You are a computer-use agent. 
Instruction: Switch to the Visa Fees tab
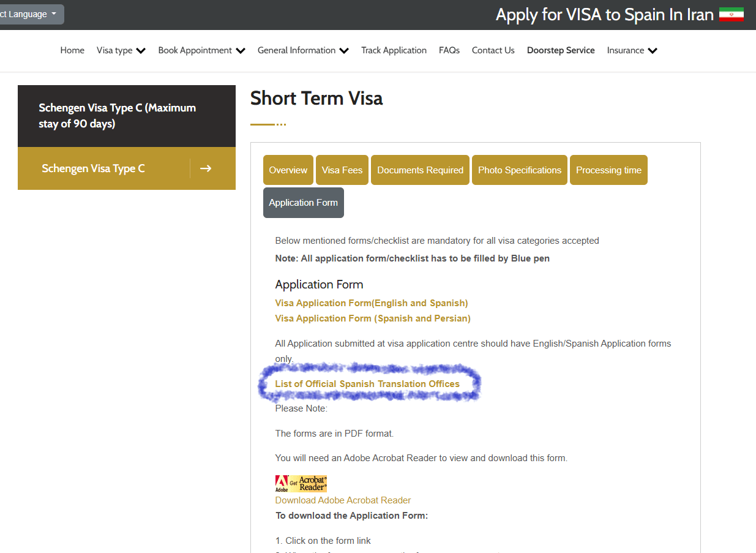(x=342, y=170)
